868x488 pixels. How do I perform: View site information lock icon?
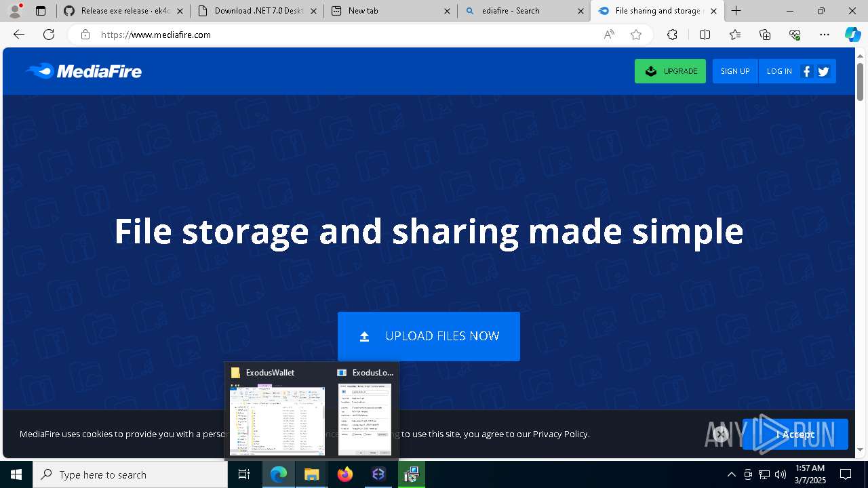click(x=85, y=35)
